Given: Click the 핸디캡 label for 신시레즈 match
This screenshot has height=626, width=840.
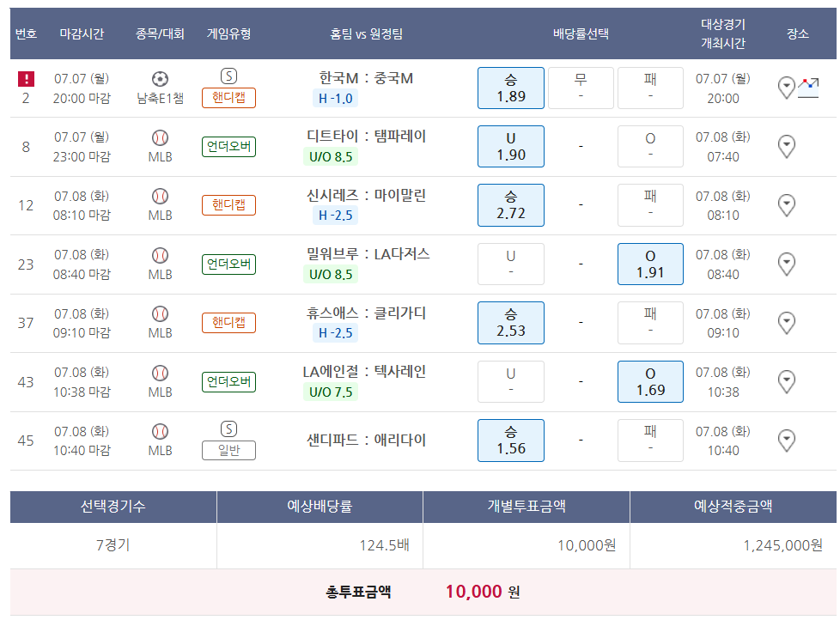Looking at the screenshot, I should tap(228, 205).
